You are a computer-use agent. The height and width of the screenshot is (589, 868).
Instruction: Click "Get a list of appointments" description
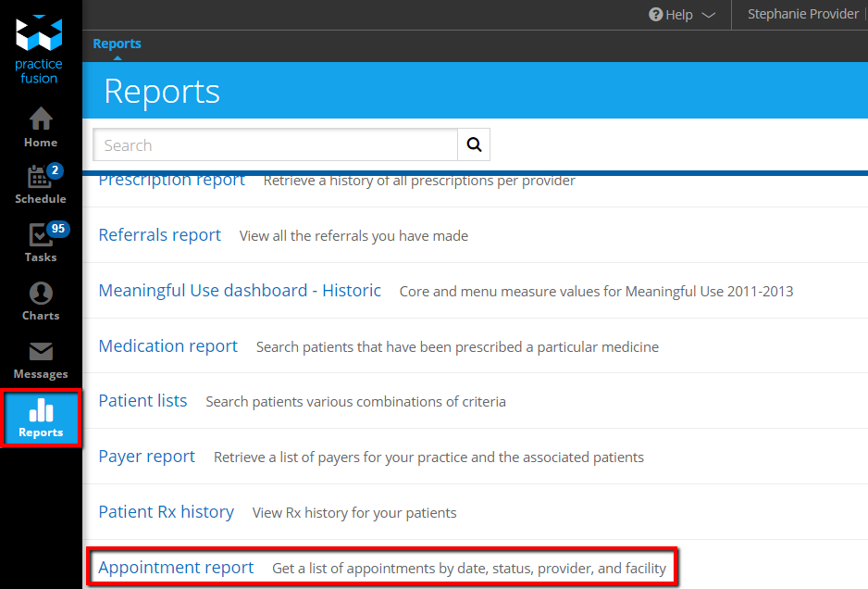tap(469, 569)
